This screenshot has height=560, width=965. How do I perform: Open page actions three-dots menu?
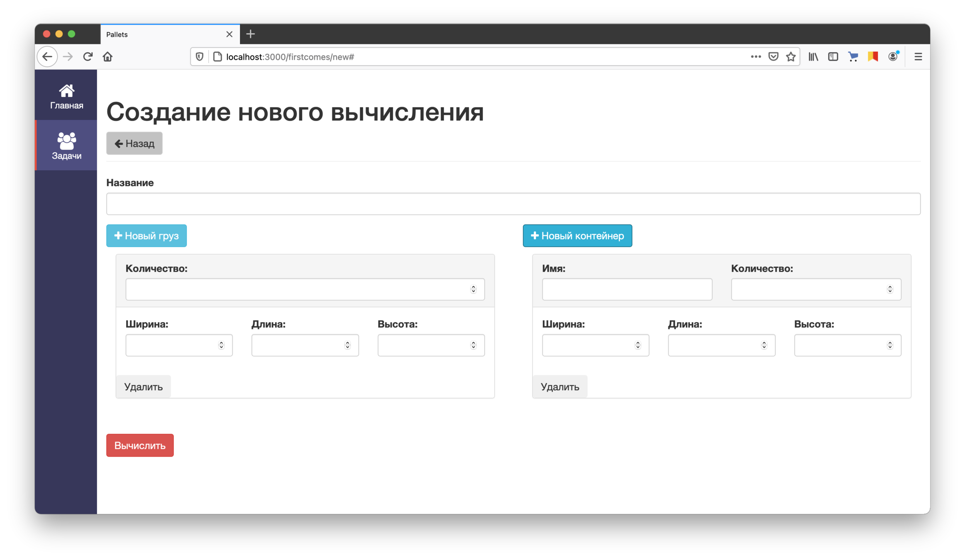[x=755, y=57]
